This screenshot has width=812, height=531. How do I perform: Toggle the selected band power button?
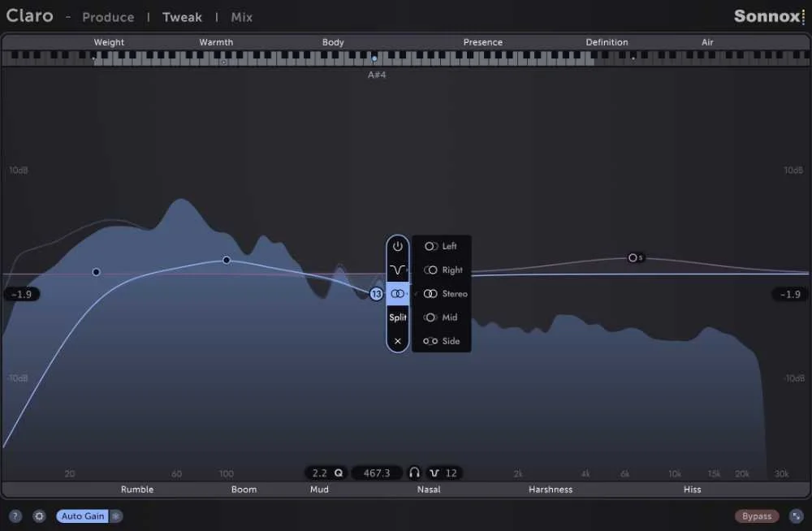tap(397, 247)
